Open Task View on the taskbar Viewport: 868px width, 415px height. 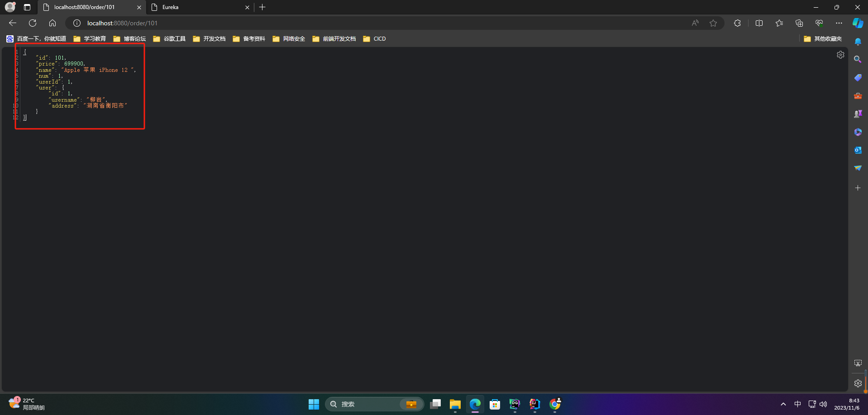pos(435,404)
